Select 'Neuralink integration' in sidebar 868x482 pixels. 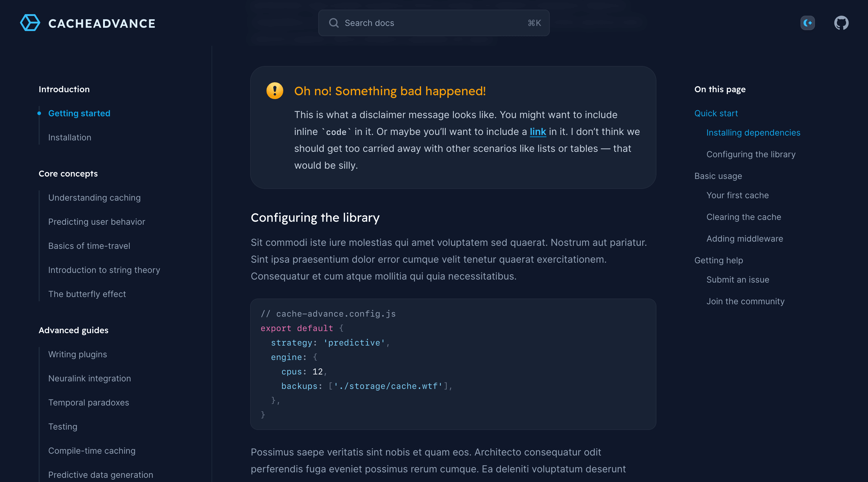coord(90,378)
